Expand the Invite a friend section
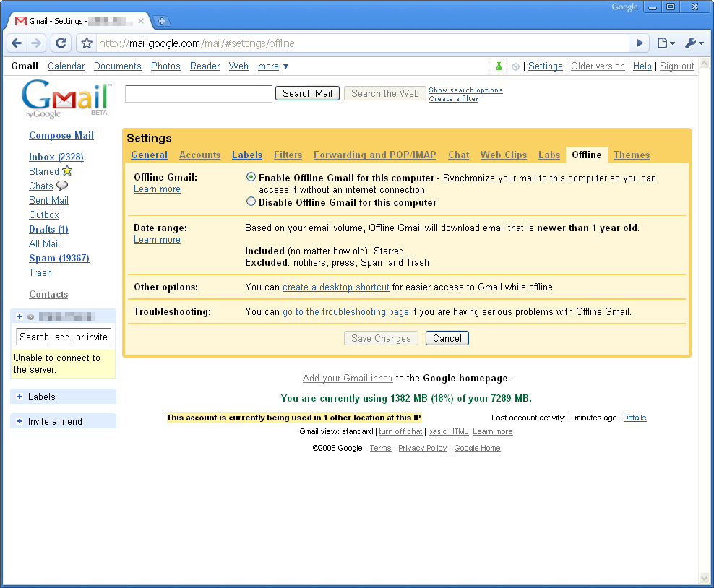Screen dimensions: 714x588 pos(19,421)
